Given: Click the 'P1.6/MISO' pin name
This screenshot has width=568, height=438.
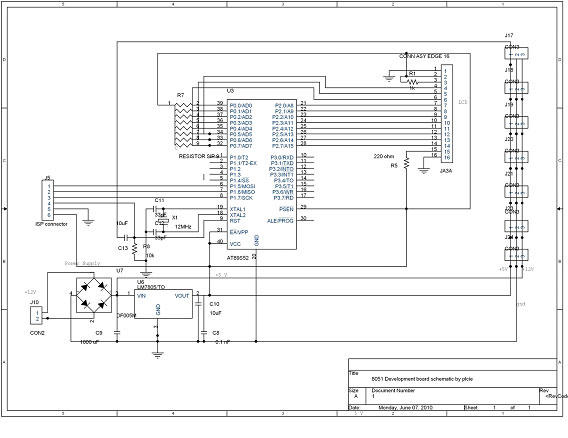Looking at the screenshot, I should (242, 192).
